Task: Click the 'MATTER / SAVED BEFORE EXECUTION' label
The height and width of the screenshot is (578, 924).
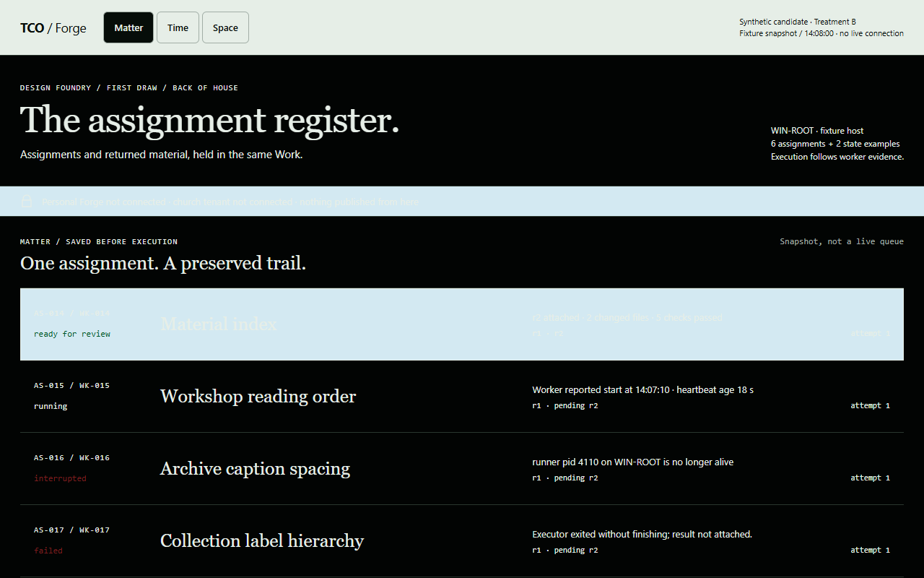Action: pos(99,241)
